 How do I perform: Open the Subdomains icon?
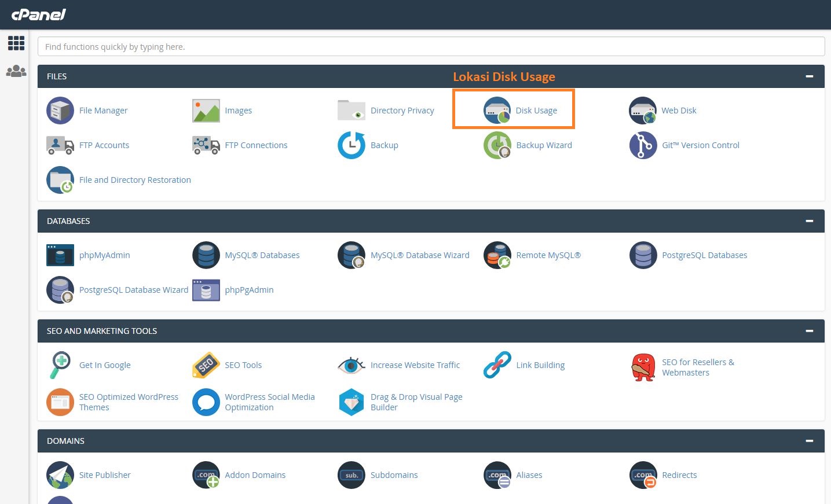click(352, 474)
